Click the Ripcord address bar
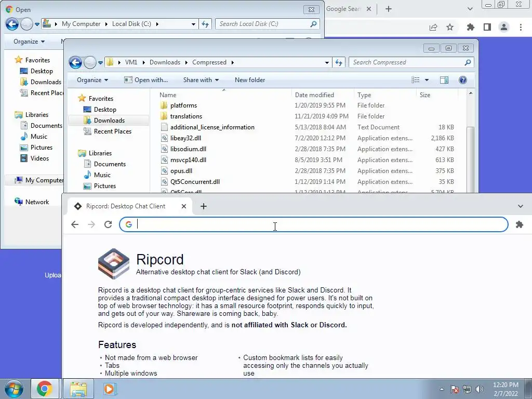The image size is (532, 399). pos(313,224)
